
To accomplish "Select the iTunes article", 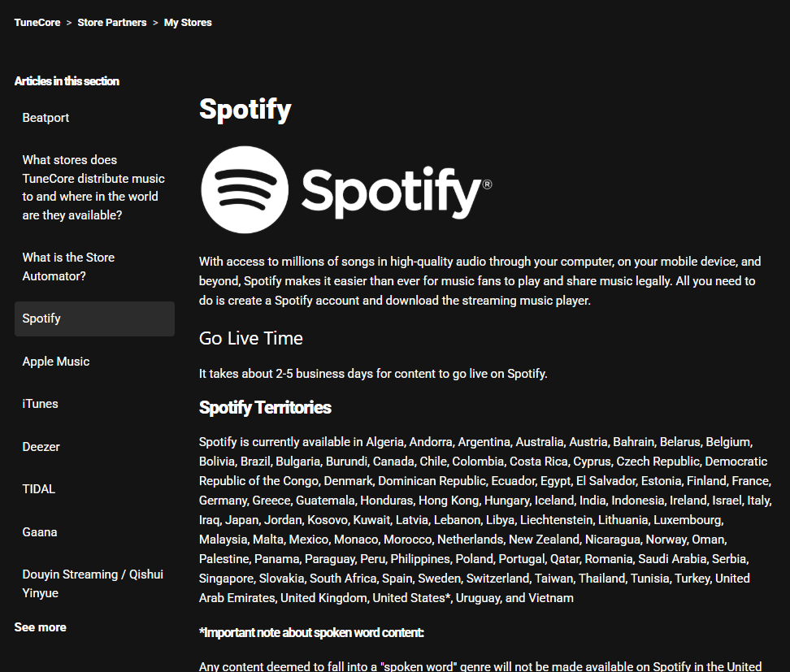I will tap(40, 403).
